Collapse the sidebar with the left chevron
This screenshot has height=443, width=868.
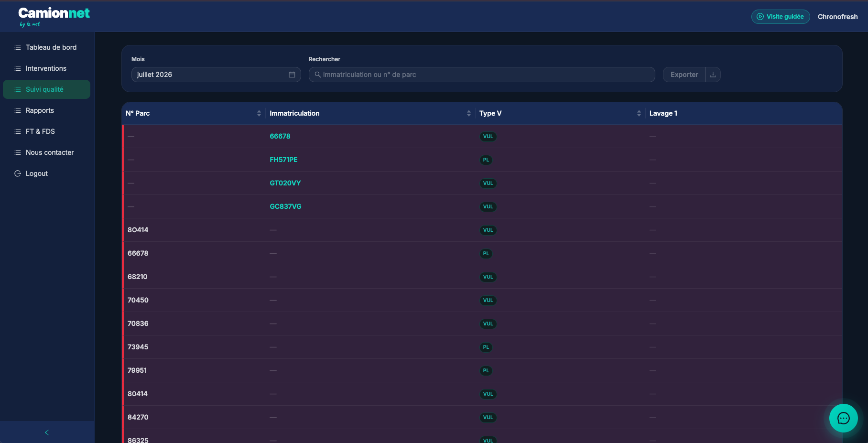pos(47,432)
